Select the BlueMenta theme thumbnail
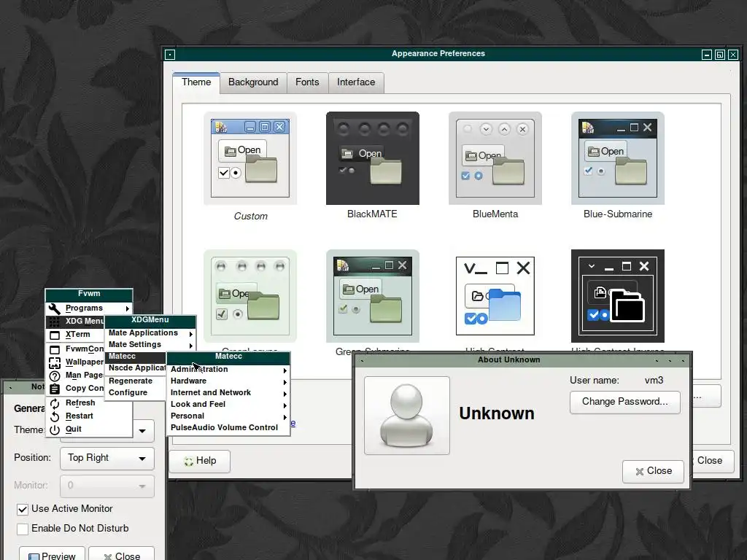This screenshot has height=560, width=747. 495,158
